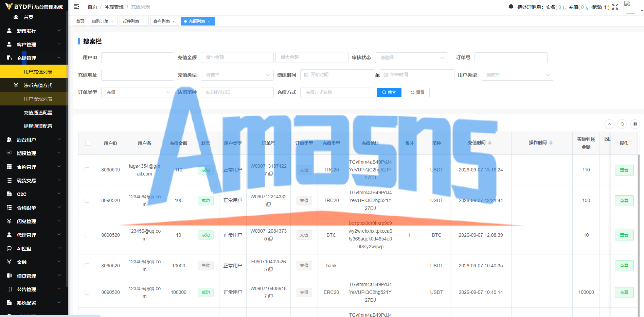Check the BTC deposit row
This screenshot has width=644, height=317.
[87, 235]
